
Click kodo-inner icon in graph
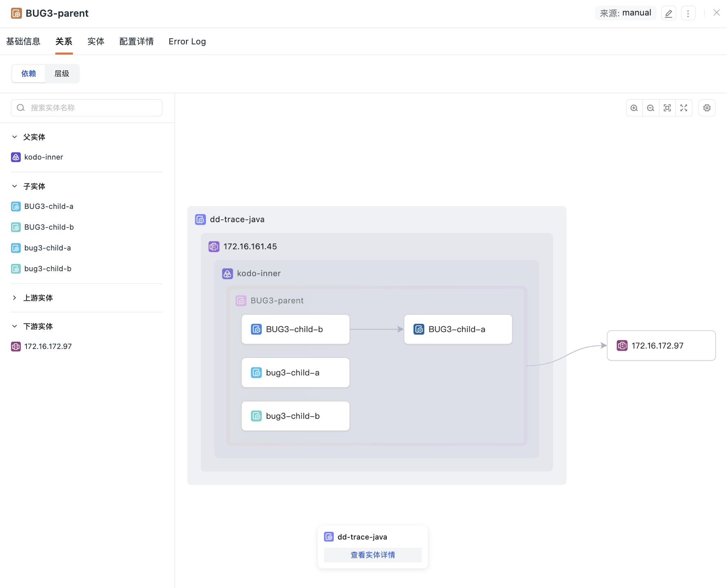[228, 274]
